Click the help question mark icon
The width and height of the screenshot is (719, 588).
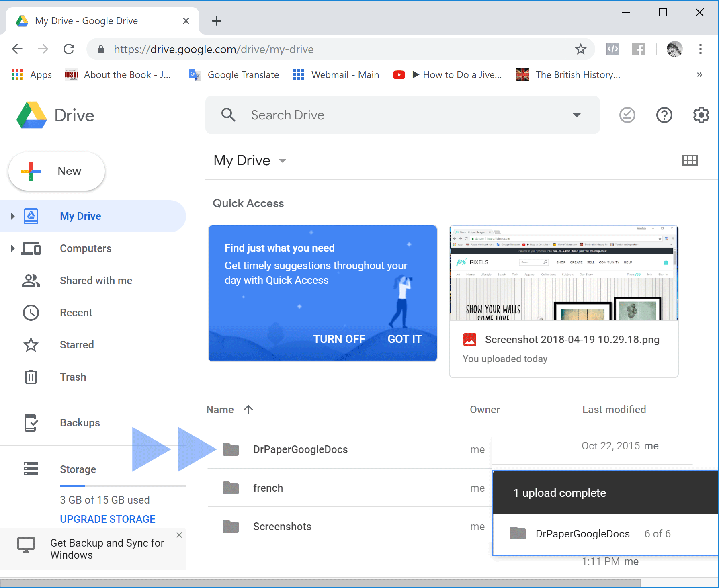tap(664, 115)
